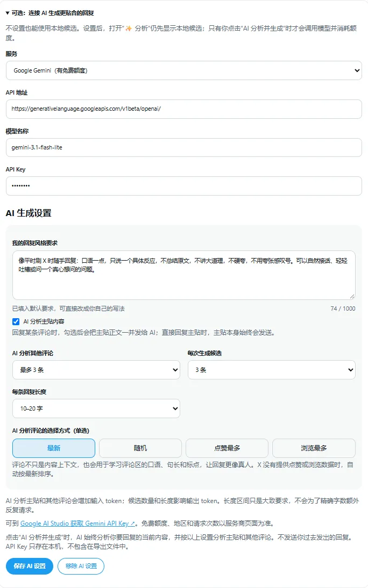Open the 每条回复长度 dropdown
368x588 pixels.
pyautogui.click(x=96, y=408)
